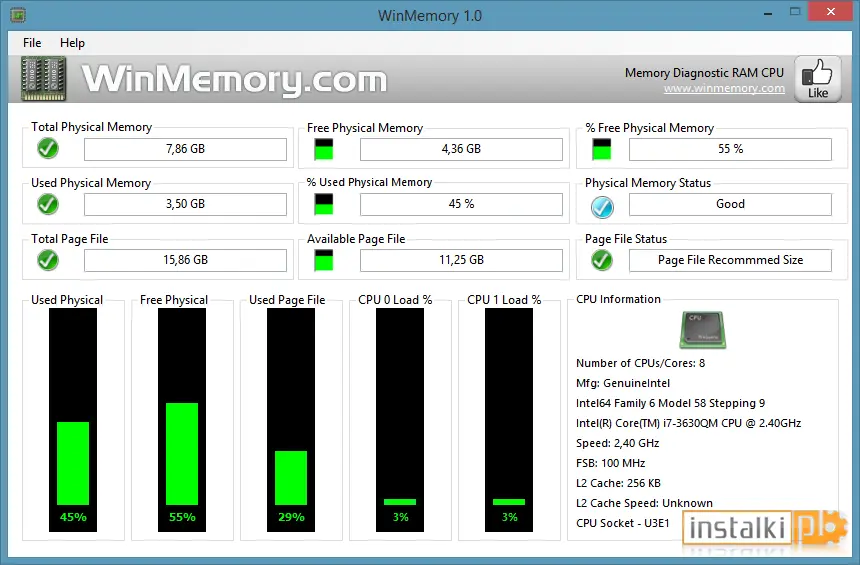
Task: Click the Mfg: GenuineIntel text
Action: (x=623, y=383)
